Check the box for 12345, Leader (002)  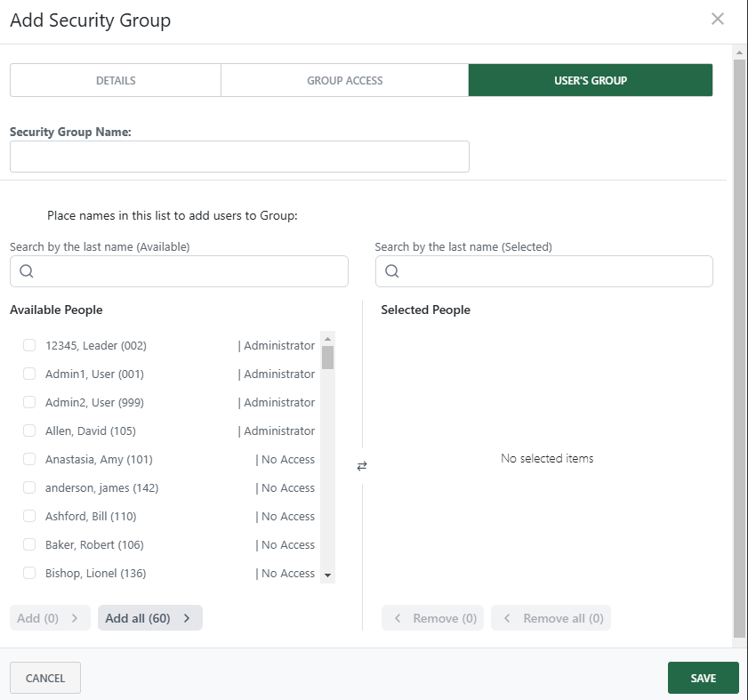pyautogui.click(x=28, y=345)
